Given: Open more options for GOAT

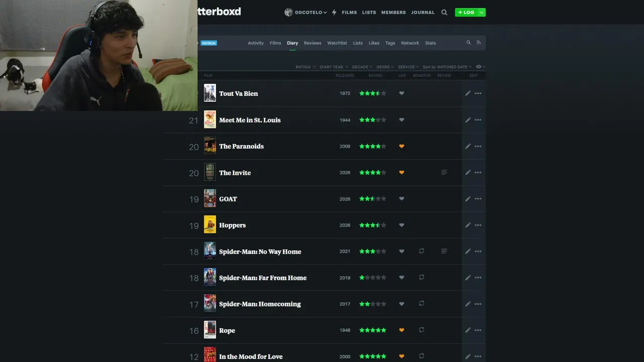Looking at the screenshot, I should pyautogui.click(x=478, y=199).
